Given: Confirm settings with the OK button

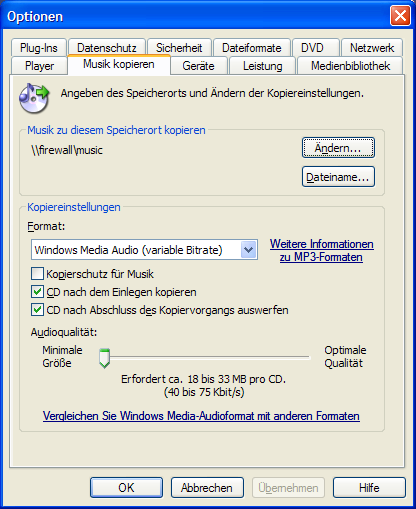Looking at the screenshot, I should coord(126,488).
